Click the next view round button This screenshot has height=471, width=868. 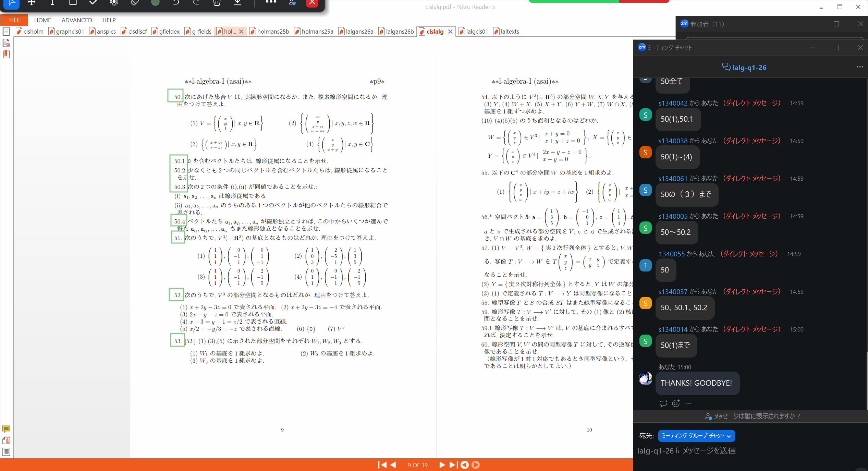pyautogui.click(x=476, y=465)
